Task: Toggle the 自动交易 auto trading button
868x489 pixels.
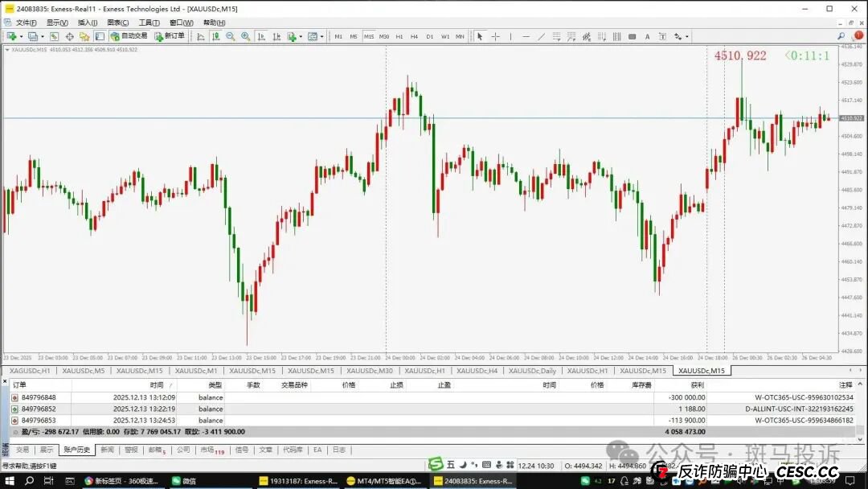Action: pos(129,36)
